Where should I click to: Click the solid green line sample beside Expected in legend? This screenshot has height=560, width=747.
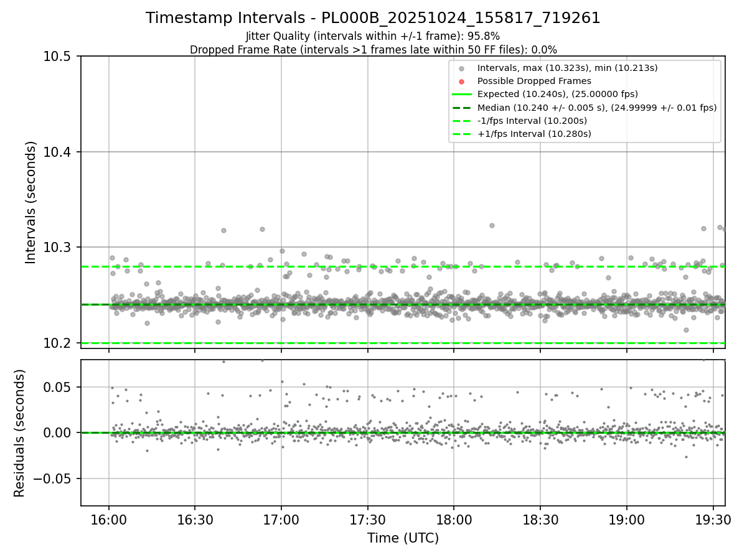coord(461,95)
